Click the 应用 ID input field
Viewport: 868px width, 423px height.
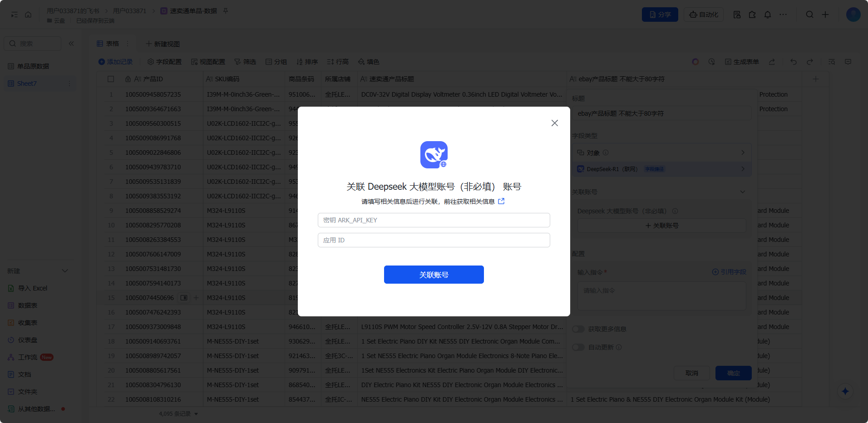click(x=434, y=240)
